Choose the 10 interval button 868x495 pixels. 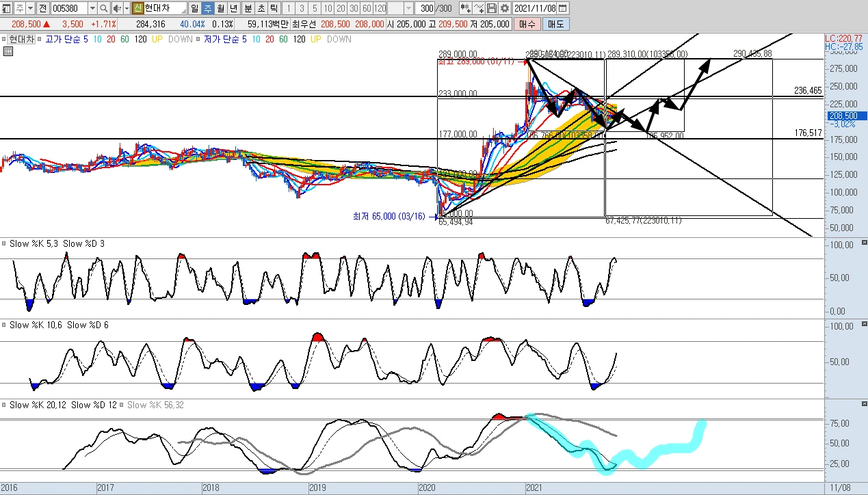click(328, 8)
